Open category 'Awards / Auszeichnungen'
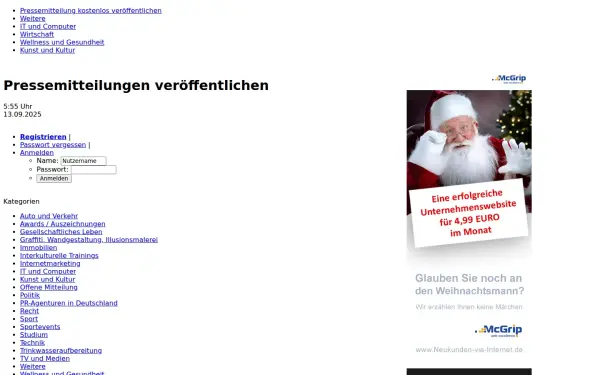 [62, 224]
